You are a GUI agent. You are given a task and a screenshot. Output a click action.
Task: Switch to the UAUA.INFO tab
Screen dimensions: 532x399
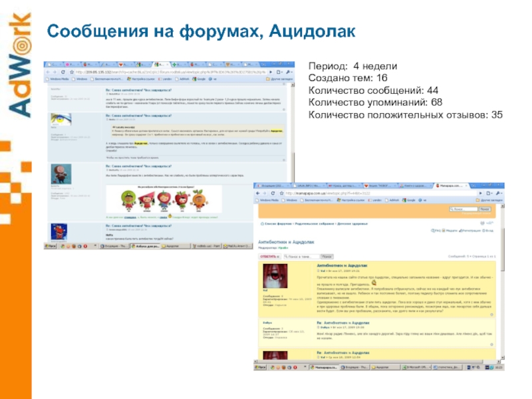coord(309,186)
